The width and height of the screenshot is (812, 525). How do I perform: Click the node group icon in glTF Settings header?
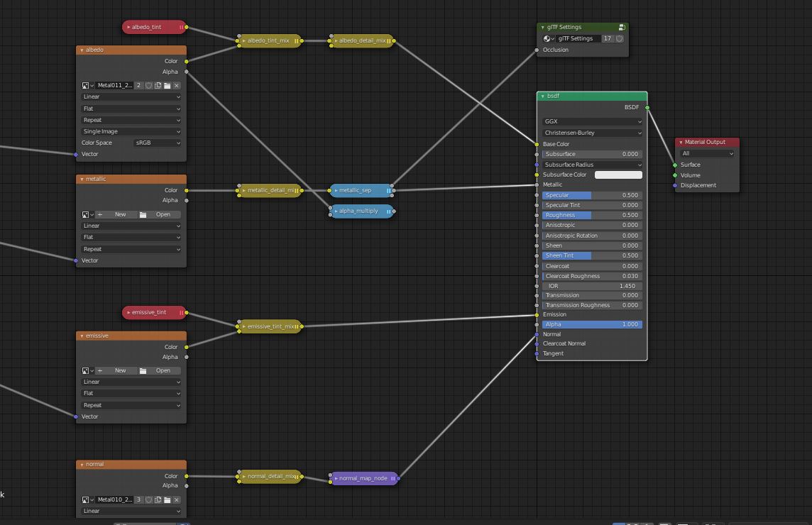(622, 27)
